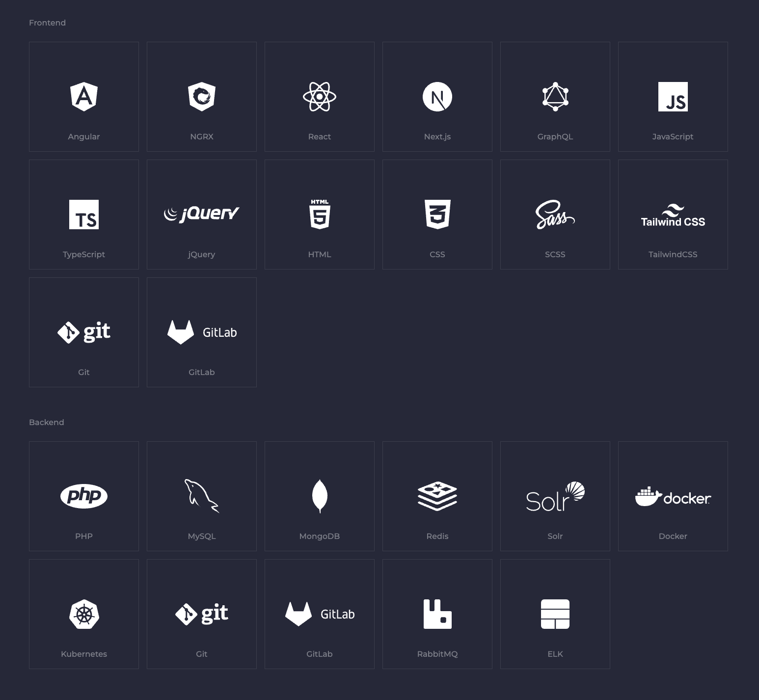Select the MySQL dolphin icon

click(x=202, y=496)
